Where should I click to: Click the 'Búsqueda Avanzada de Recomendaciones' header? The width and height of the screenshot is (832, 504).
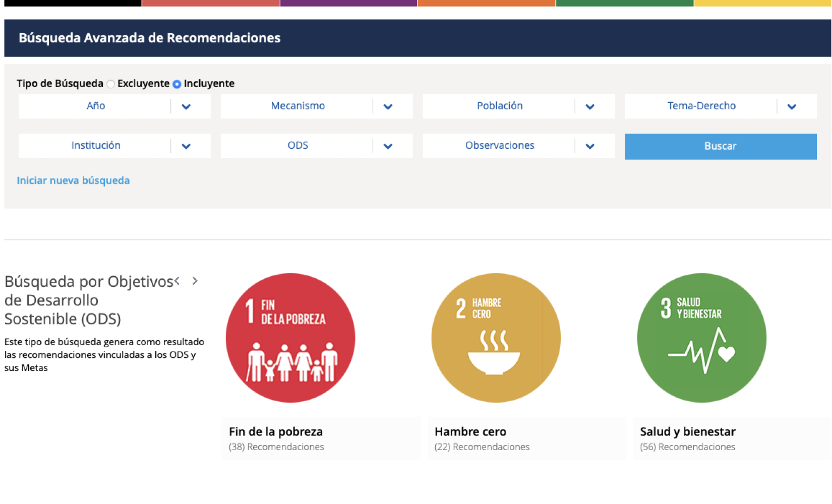click(149, 38)
